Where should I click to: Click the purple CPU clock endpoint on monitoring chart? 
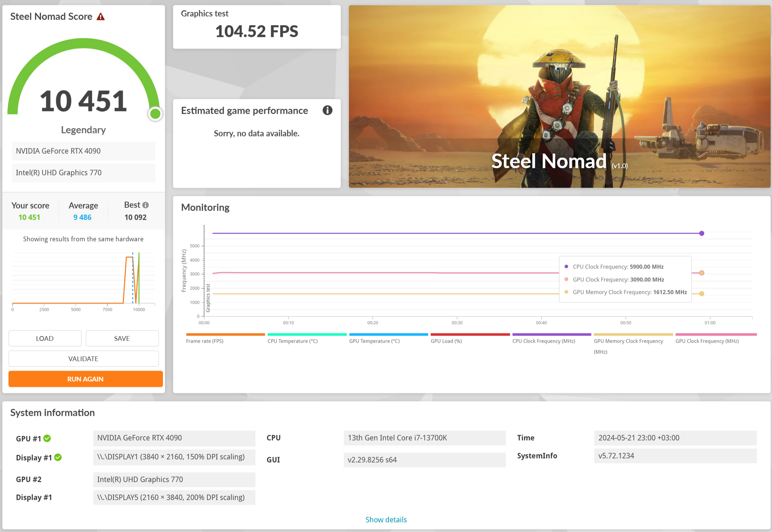(x=702, y=233)
